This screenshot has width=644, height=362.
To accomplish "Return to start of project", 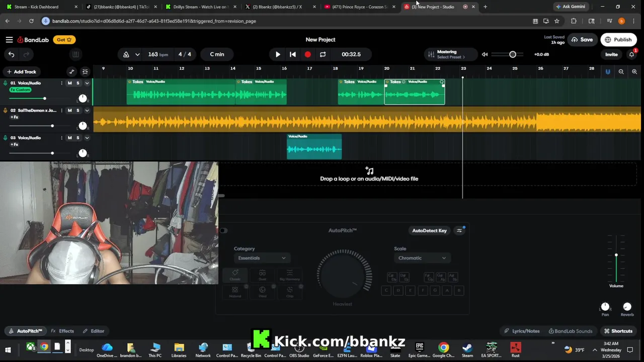I will [293, 54].
